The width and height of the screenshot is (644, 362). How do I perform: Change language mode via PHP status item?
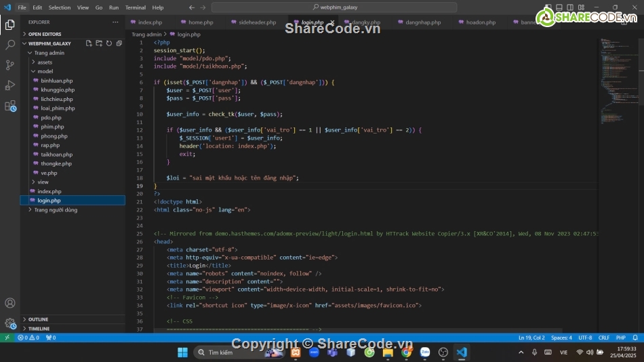tap(620, 338)
